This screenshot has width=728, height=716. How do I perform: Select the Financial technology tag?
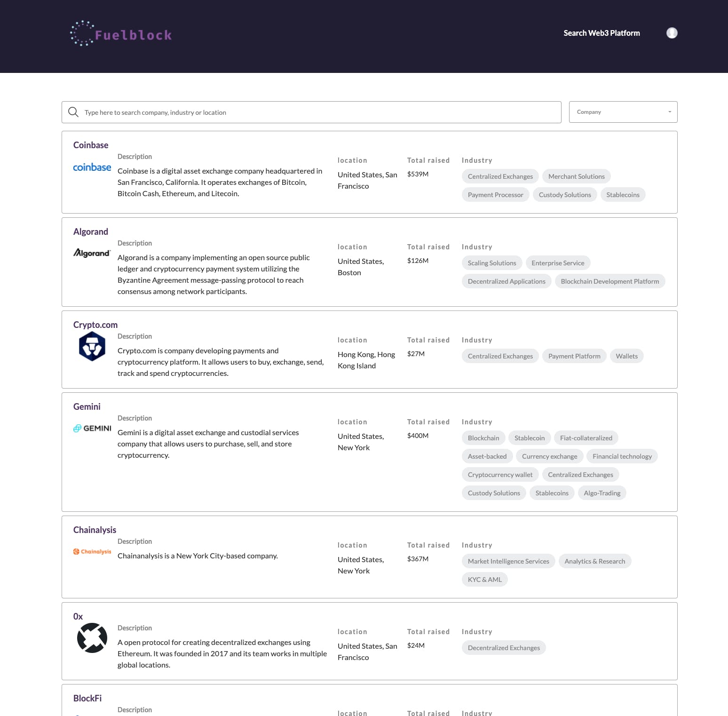tap(622, 456)
